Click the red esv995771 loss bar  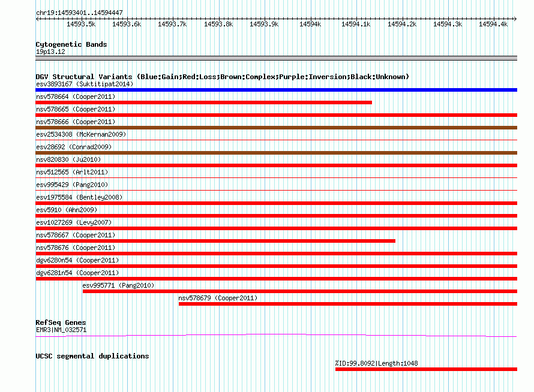click(x=299, y=291)
